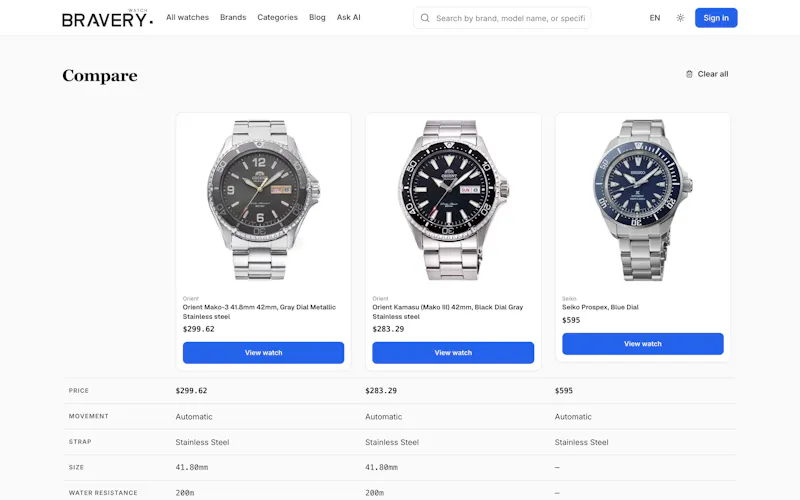800x500 pixels.
Task: Toggle the light/dark theme sun icon
Action: 680,18
